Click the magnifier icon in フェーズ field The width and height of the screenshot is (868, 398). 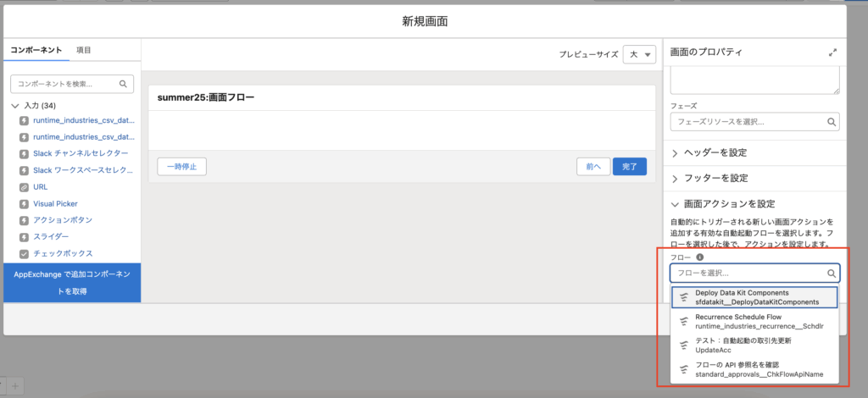click(x=830, y=122)
